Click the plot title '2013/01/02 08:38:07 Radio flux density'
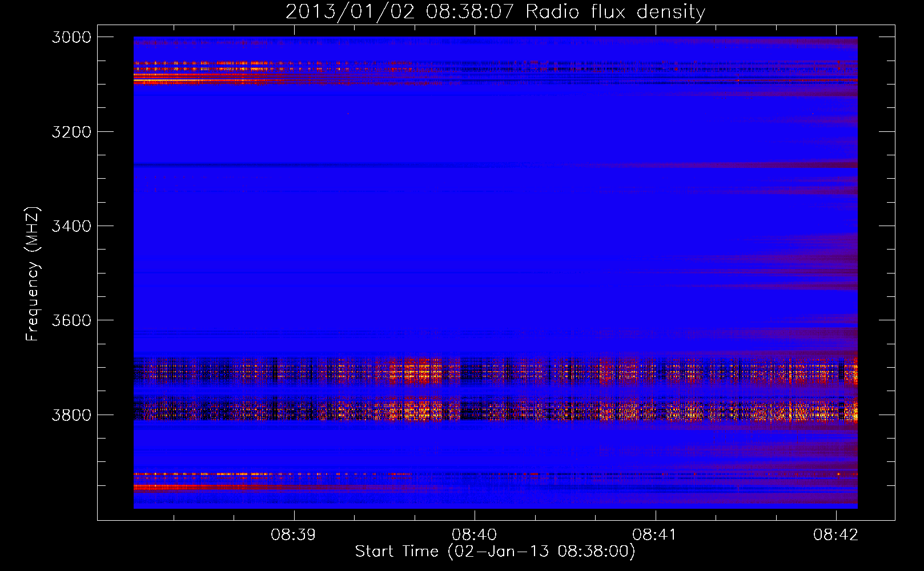Viewport: 924px width, 571px height. click(495, 11)
